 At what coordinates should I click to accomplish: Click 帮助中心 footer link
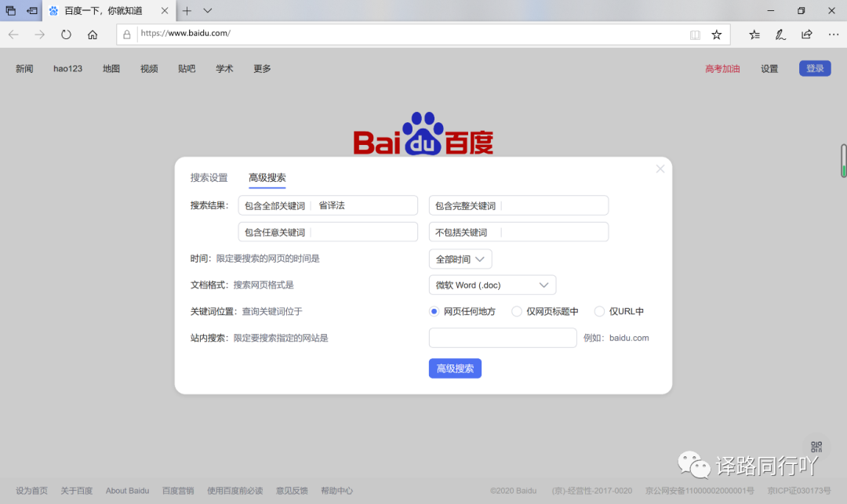pyautogui.click(x=336, y=491)
